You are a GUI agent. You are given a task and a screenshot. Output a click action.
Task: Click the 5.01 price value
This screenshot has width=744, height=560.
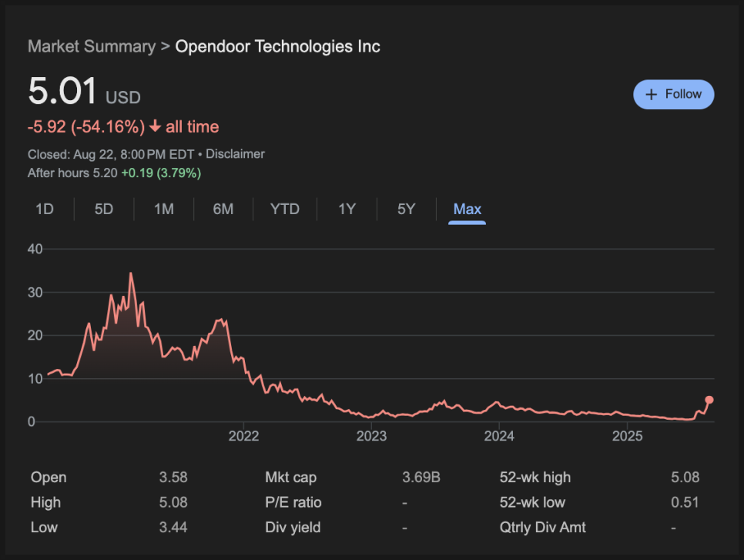62,91
